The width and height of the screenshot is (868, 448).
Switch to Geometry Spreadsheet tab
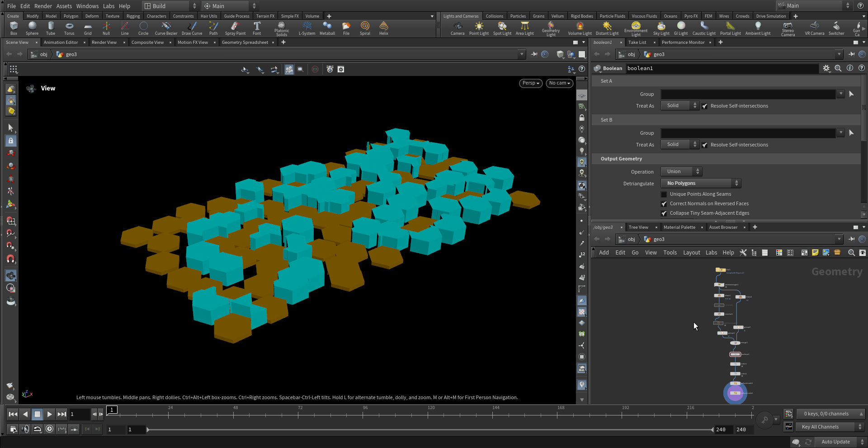pyautogui.click(x=245, y=42)
